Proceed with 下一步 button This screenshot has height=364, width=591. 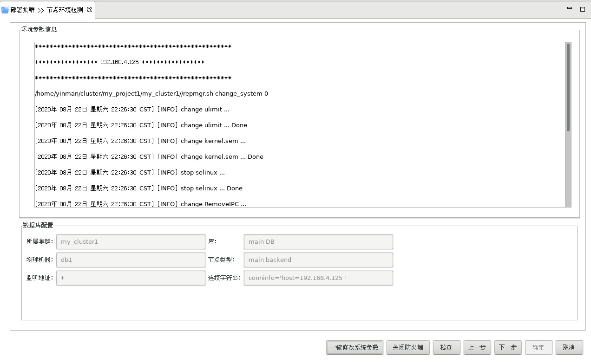tap(508, 347)
